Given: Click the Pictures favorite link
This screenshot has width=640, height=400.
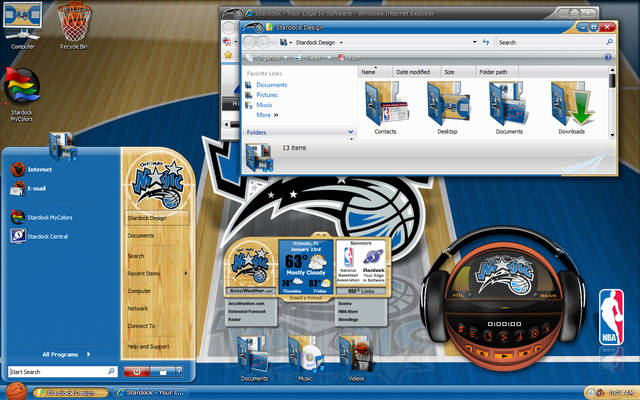Looking at the screenshot, I should 267,95.
